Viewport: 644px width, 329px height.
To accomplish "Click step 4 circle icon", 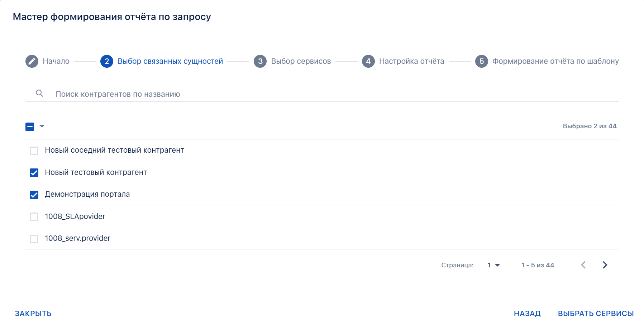I will point(368,61).
